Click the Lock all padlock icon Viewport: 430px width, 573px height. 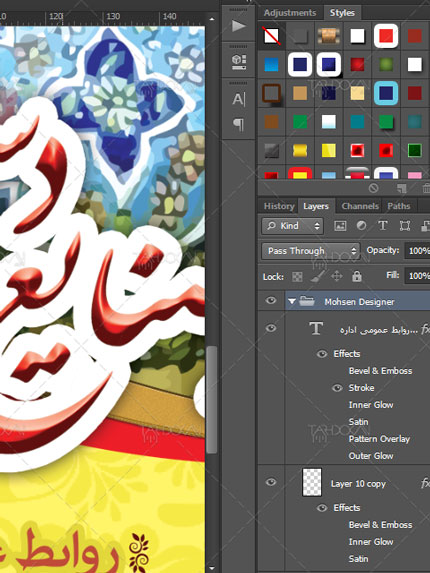(x=357, y=276)
